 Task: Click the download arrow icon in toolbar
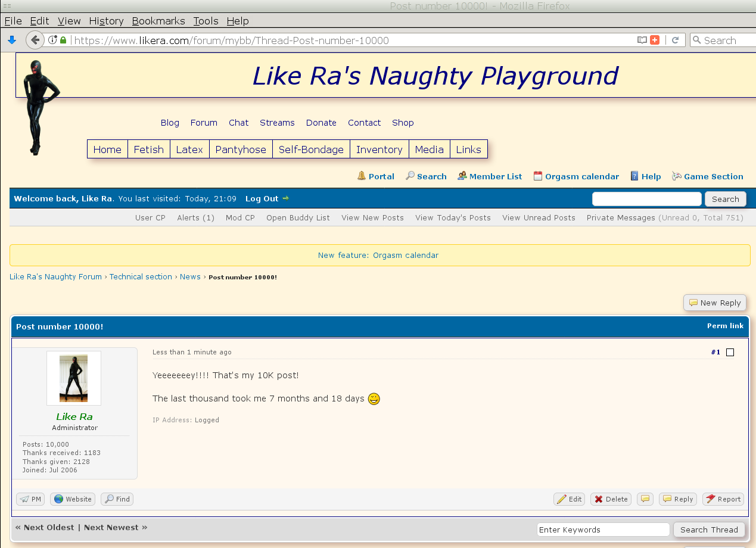pyautogui.click(x=11, y=40)
